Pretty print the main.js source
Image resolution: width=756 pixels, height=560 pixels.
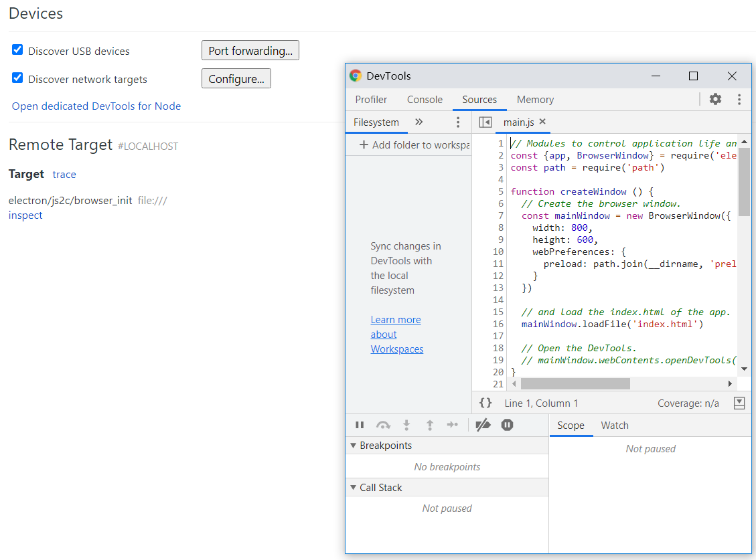(485, 403)
